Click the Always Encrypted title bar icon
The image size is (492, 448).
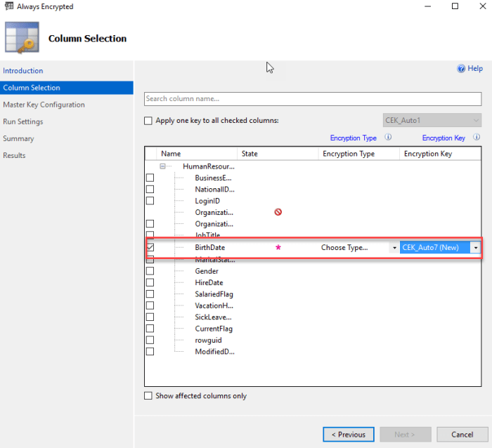(8, 7)
